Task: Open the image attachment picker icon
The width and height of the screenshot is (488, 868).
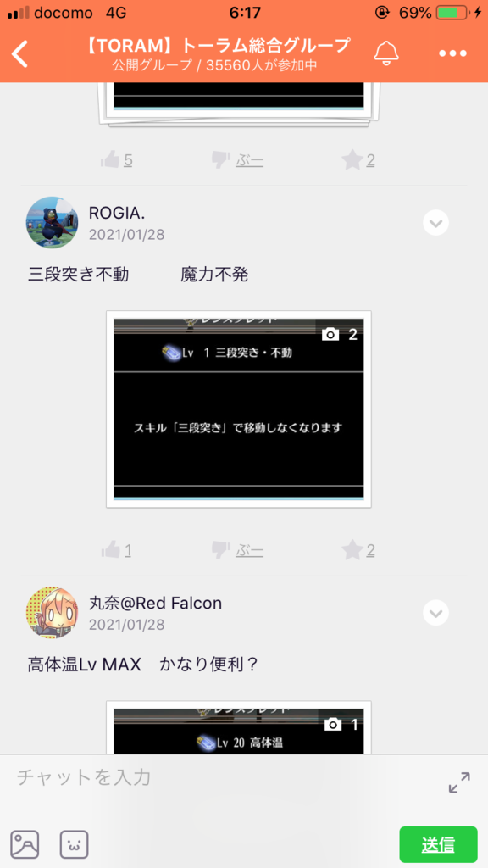Action: (25, 845)
